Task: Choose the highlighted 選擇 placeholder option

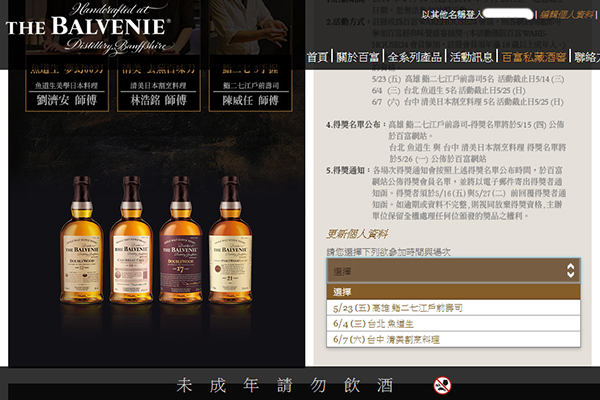Action: pyautogui.click(x=453, y=292)
